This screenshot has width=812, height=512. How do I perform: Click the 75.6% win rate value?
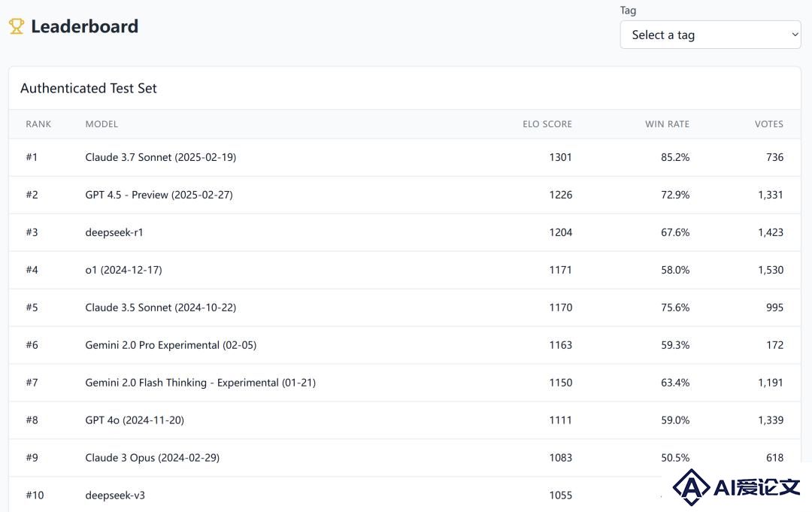click(675, 308)
